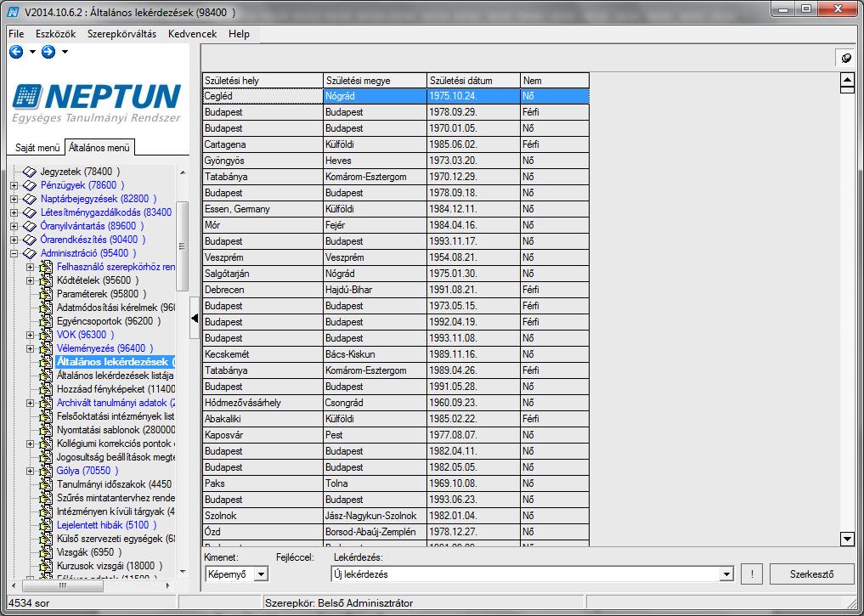
Task: Click the Gólya form icon
Action: click(x=46, y=471)
